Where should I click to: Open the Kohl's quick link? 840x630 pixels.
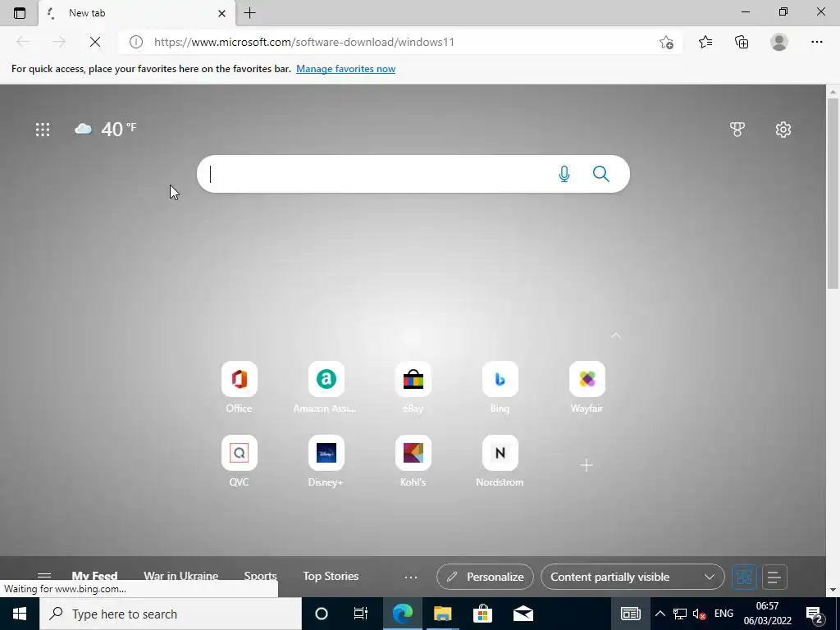click(x=413, y=461)
